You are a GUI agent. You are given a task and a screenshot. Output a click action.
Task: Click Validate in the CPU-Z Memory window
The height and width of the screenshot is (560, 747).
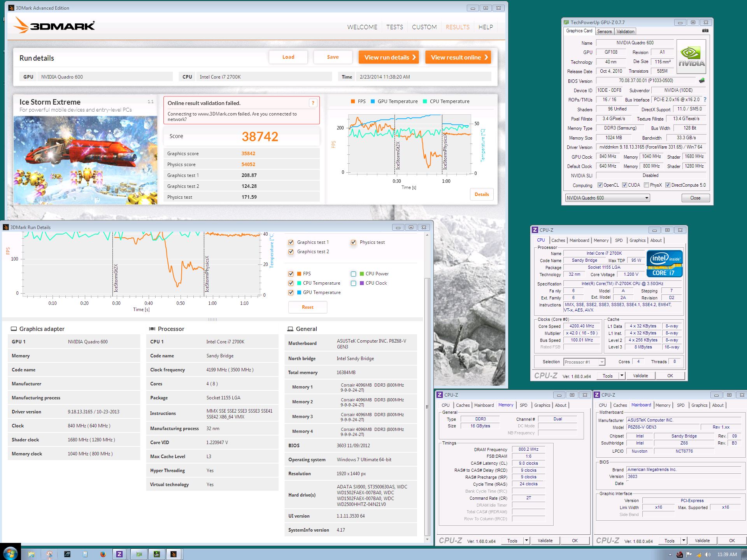(x=545, y=541)
